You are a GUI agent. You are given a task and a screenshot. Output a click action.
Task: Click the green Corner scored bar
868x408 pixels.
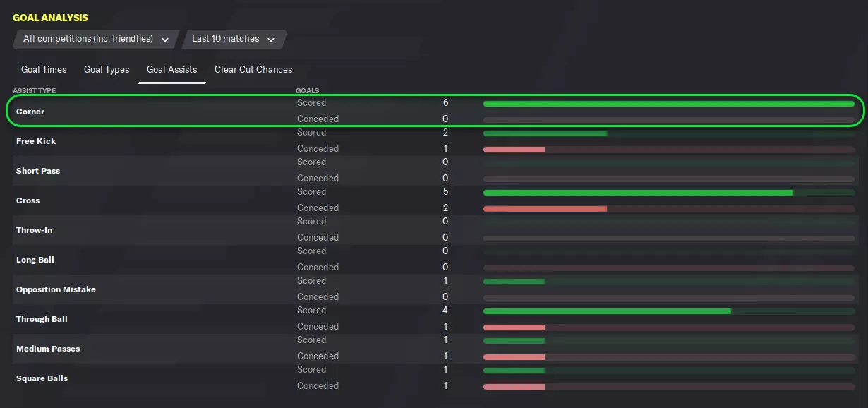pos(668,104)
